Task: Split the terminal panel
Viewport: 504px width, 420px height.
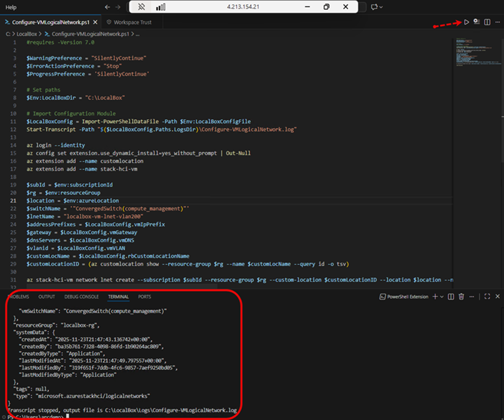Action: 451,297
